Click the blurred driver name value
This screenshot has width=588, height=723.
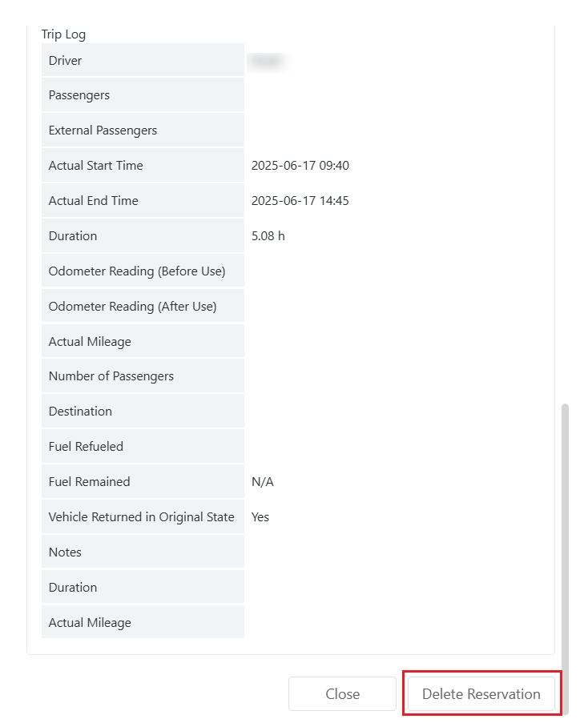tap(268, 61)
